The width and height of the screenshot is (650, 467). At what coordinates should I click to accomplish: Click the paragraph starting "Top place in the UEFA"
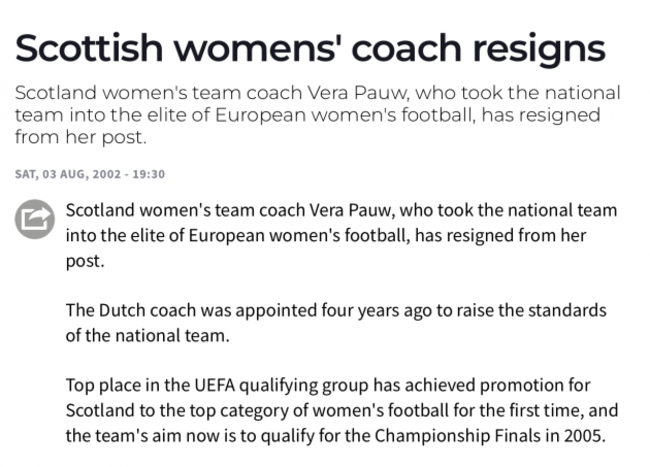click(x=340, y=410)
